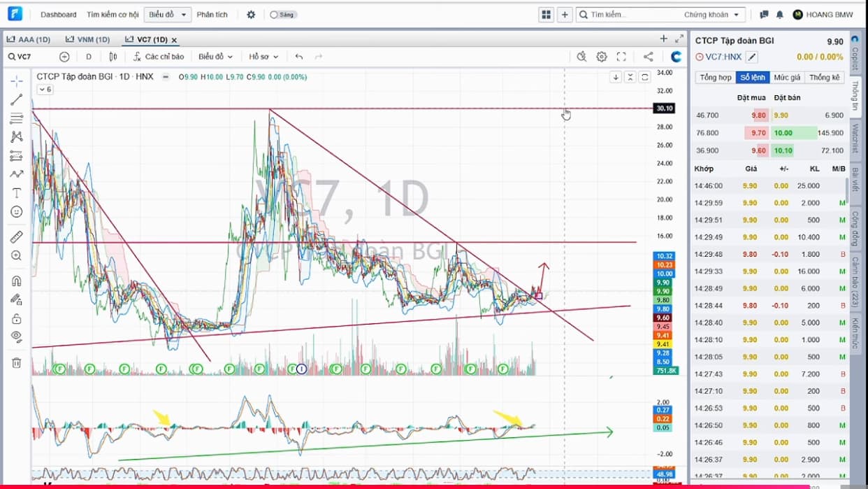
Task: Switch to the AAA (1D) chart tab
Action: click(28, 40)
